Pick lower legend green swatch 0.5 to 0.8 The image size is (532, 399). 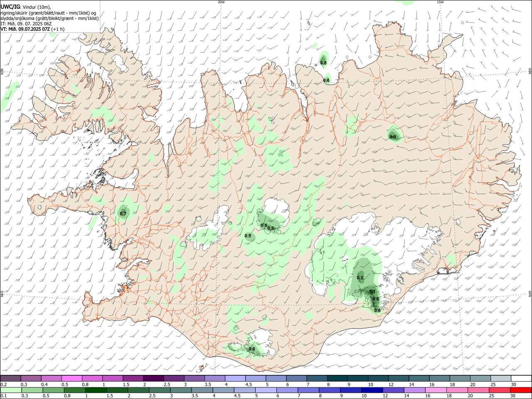[53, 390]
